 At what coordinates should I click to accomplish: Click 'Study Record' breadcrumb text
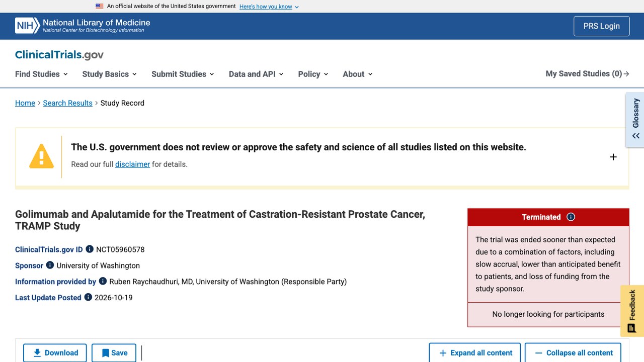point(122,103)
